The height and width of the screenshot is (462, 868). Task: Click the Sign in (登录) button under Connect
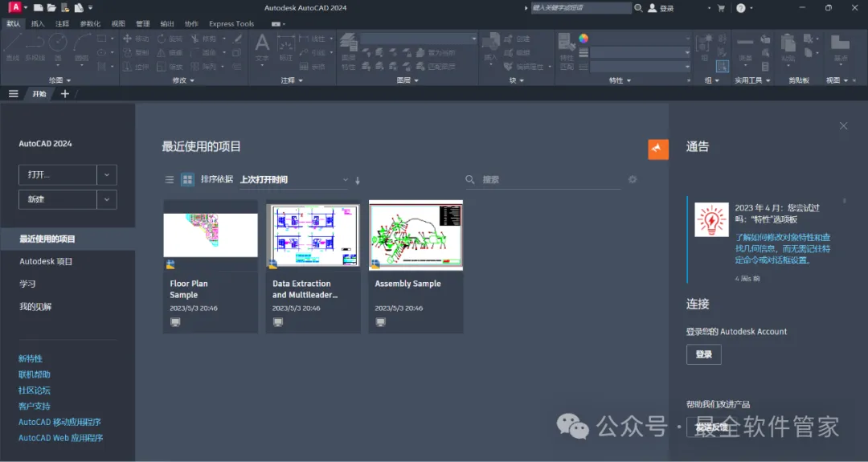[703, 354]
